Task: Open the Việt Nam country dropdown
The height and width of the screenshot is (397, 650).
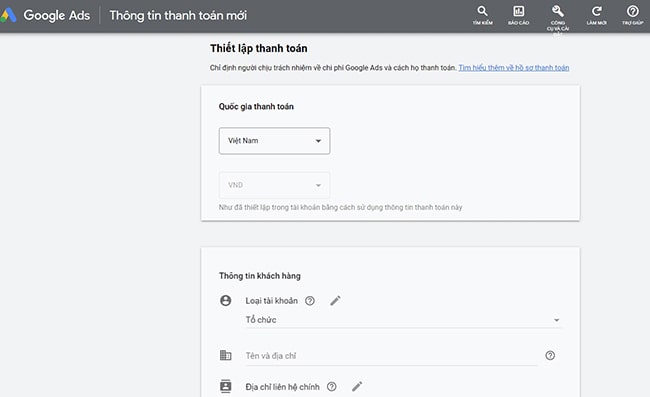Action: (274, 141)
